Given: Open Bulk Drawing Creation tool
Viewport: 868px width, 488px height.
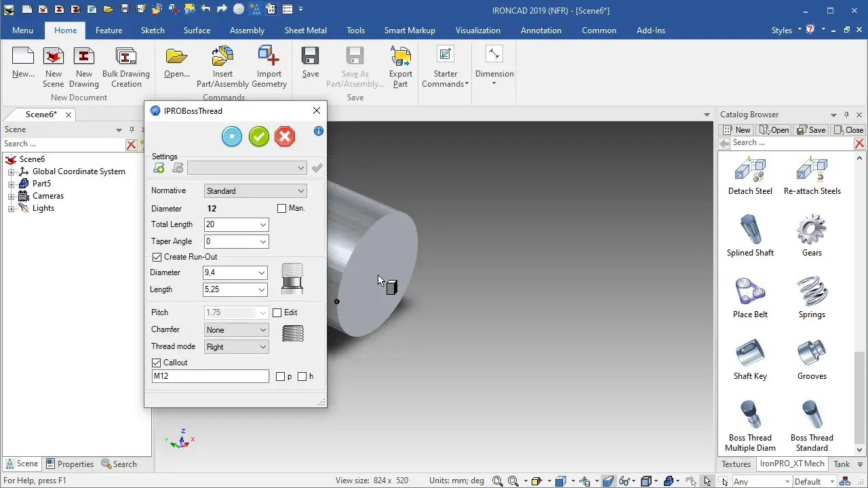Looking at the screenshot, I should [126, 68].
